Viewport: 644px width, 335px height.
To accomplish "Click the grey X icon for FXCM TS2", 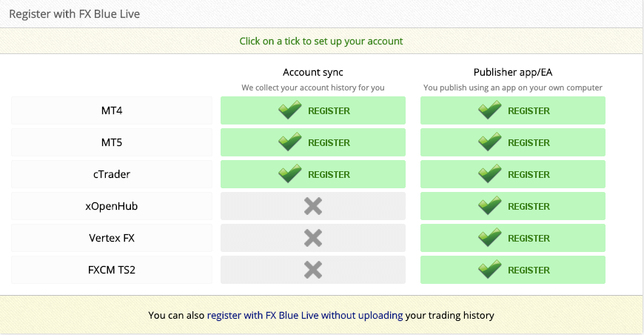I will click(x=313, y=270).
